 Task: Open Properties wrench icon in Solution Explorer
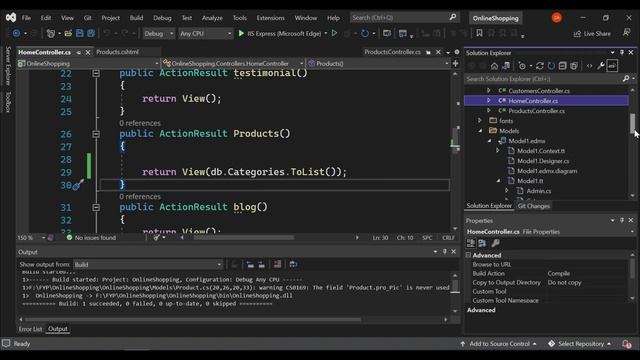point(601,66)
